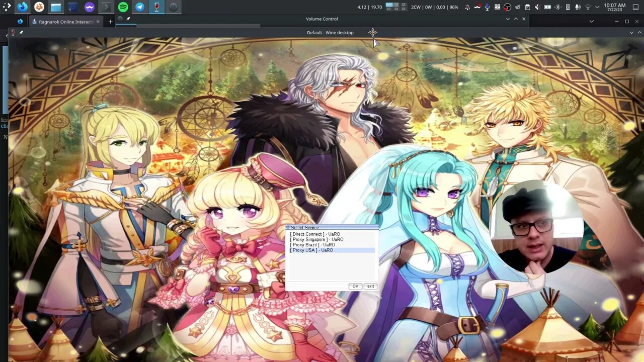Open Wine desktop titlebar wine-glass menu
Screen dimensions: 644x362
click(13, 32)
